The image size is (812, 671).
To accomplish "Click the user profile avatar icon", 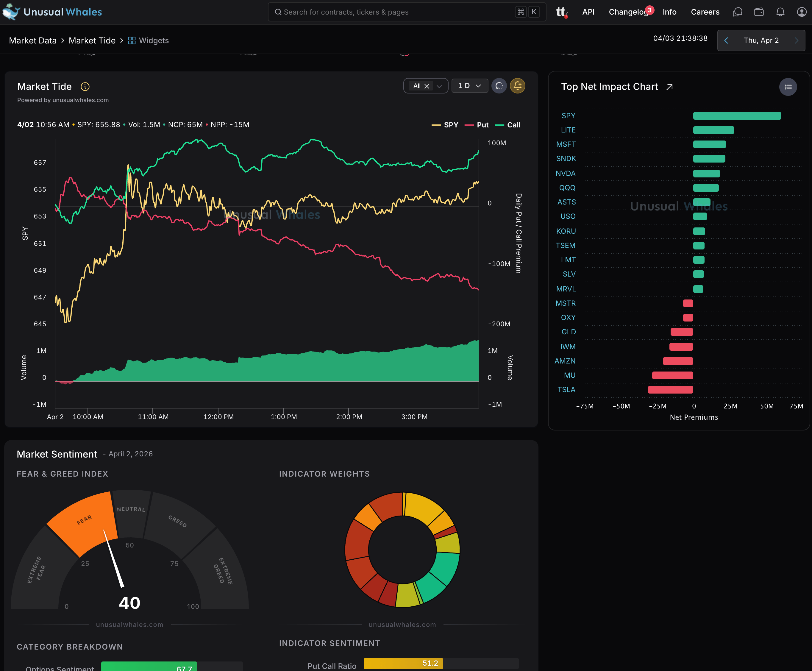I will (802, 12).
